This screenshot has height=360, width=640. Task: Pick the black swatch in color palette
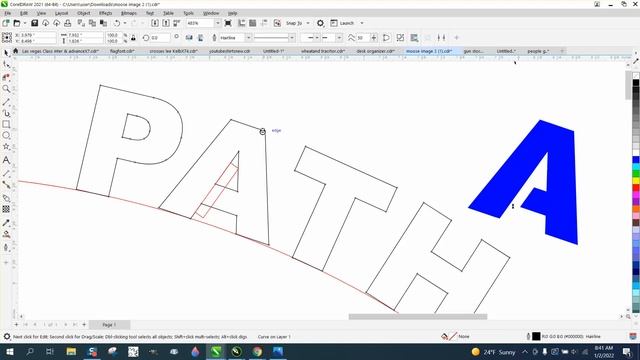point(636,83)
